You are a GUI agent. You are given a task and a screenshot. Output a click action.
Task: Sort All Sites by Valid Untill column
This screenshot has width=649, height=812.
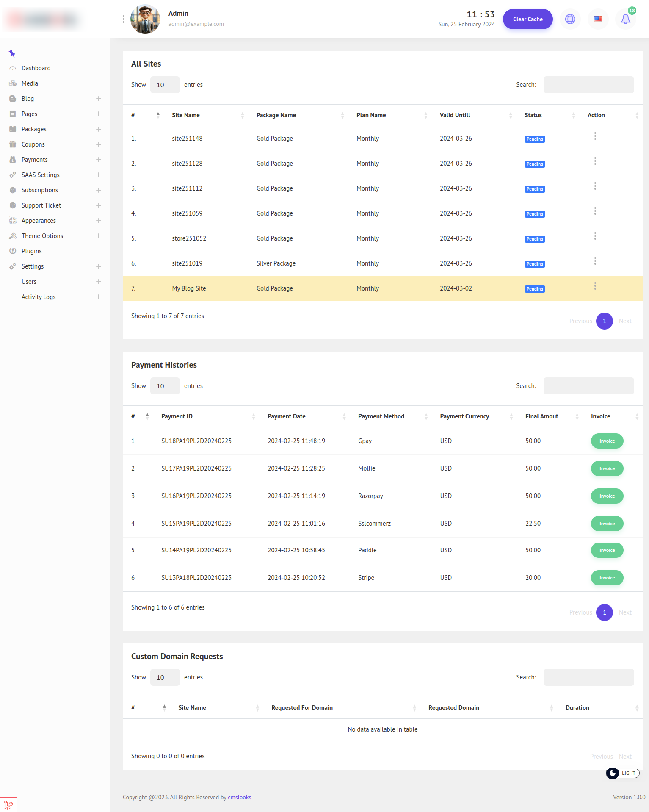[455, 115]
